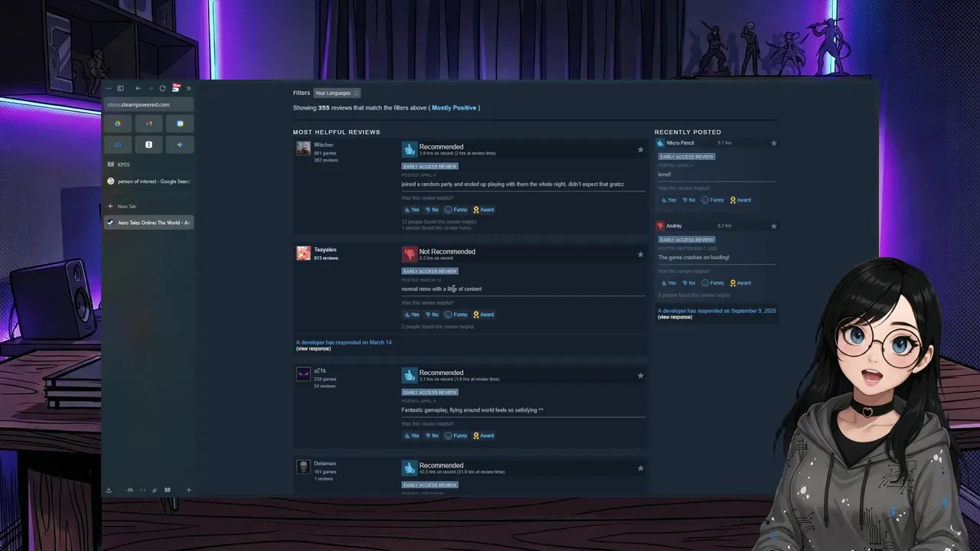
Task: Open the browser three-dots menu
Action: (x=109, y=89)
